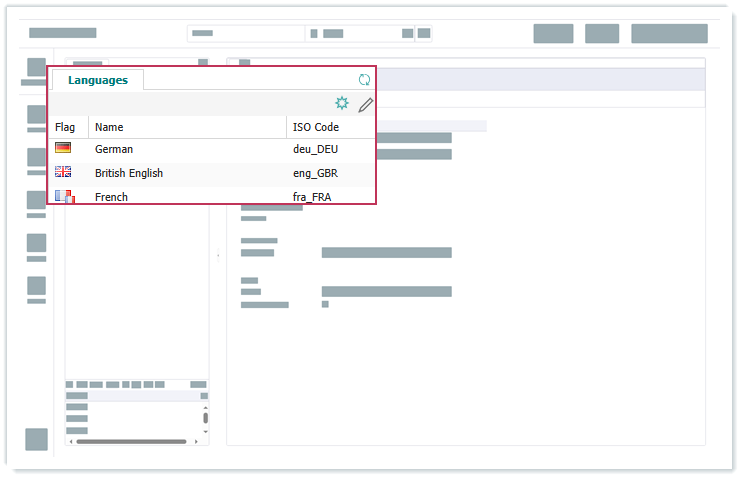742x479 pixels.
Task: Click the scroll up arrow in lower-left list
Action: (x=205, y=407)
